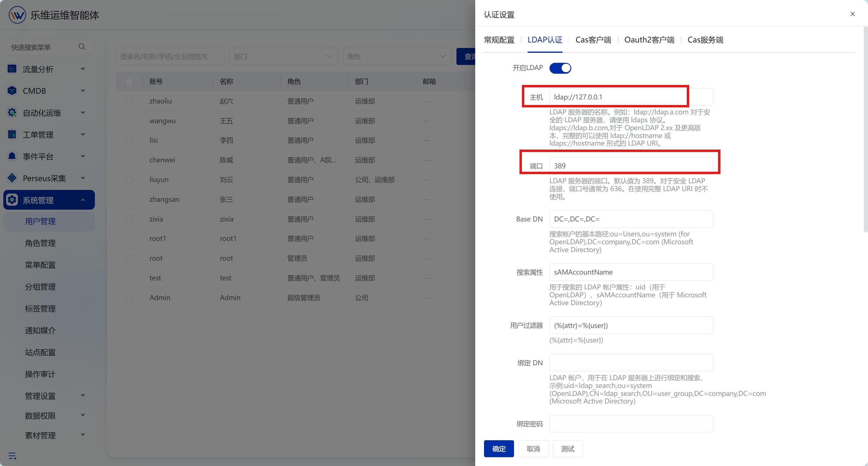Click the 端口 input field
Image resolution: width=868 pixels, height=466 pixels.
[x=631, y=166]
